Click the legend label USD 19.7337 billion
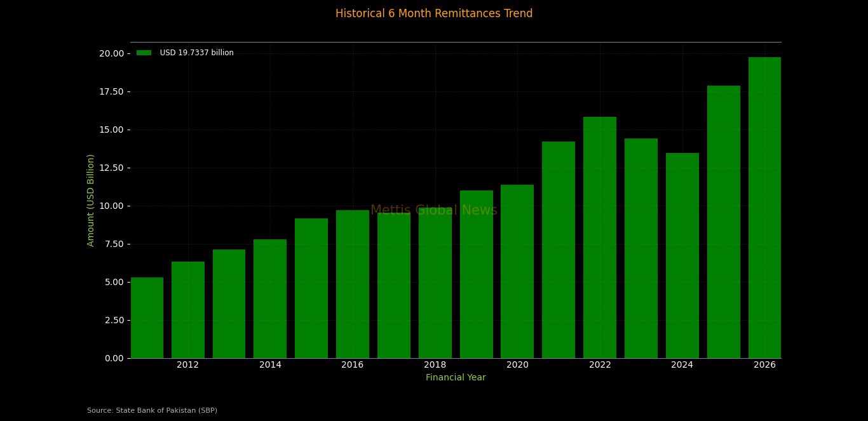868x421 pixels. (196, 53)
